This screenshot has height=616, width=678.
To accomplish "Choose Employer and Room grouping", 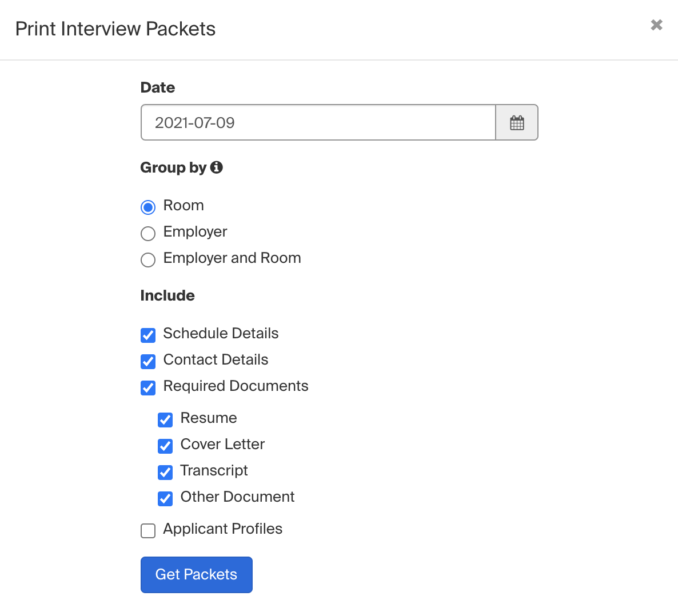I will point(148,259).
